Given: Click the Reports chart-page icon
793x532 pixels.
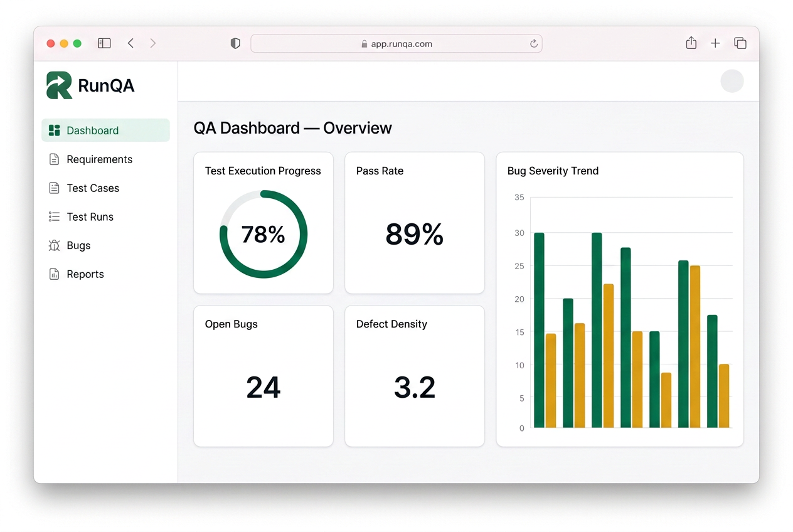Looking at the screenshot, I should click(55, 274).
